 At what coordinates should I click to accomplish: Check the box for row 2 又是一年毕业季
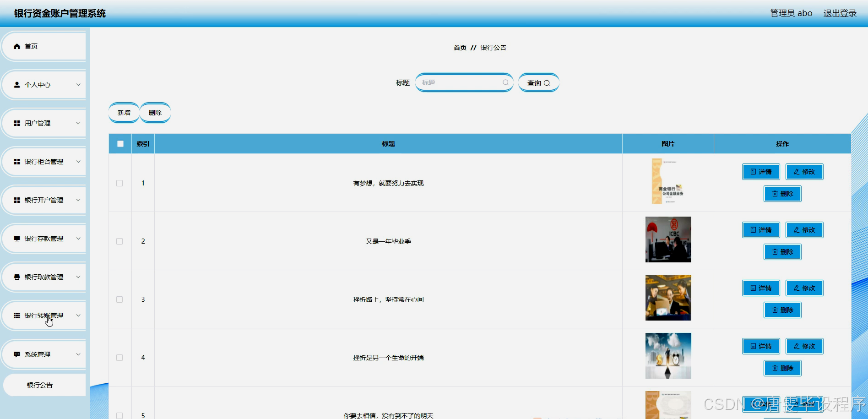click(x=119, y=241)
